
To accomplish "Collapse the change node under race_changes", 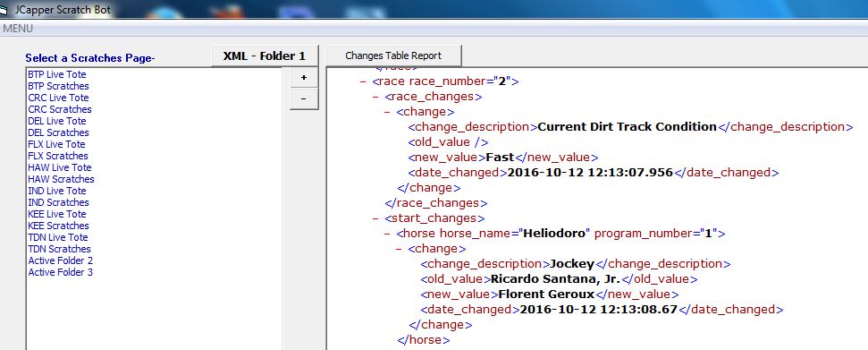I will [x=387, y=112].
